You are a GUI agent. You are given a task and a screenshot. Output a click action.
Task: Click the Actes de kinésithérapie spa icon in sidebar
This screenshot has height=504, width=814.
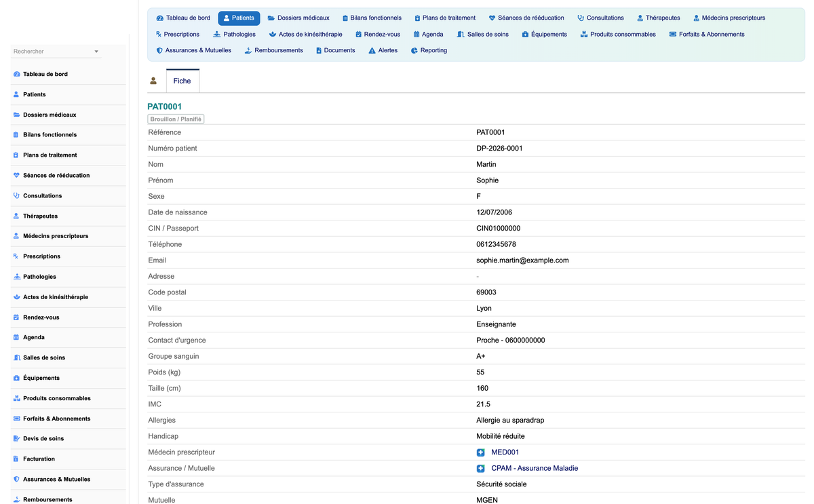tap(16, 297)
